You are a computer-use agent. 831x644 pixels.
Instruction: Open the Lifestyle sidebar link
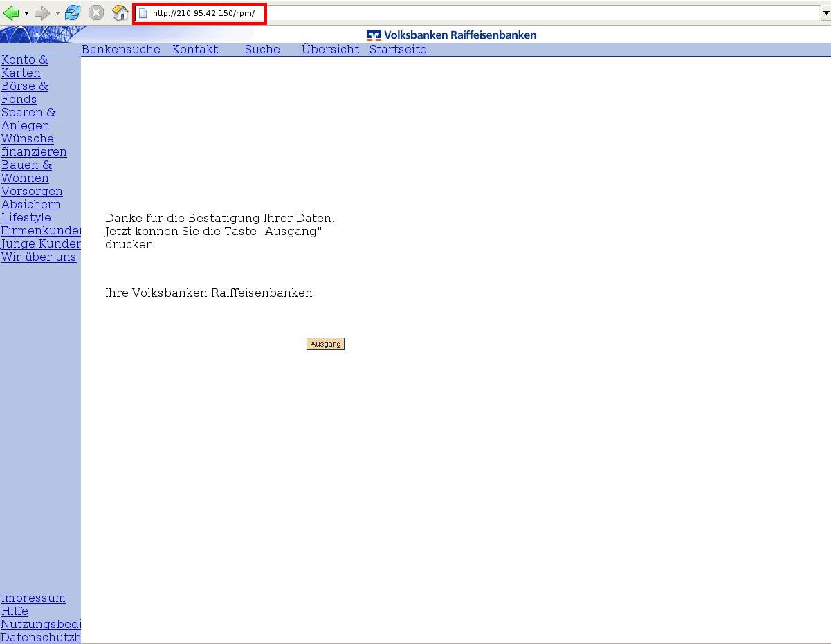(26, 218)
